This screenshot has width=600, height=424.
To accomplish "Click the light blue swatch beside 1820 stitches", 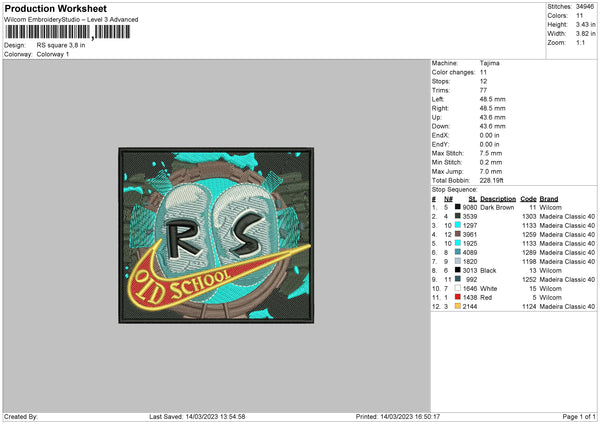I will pos(457,261).
